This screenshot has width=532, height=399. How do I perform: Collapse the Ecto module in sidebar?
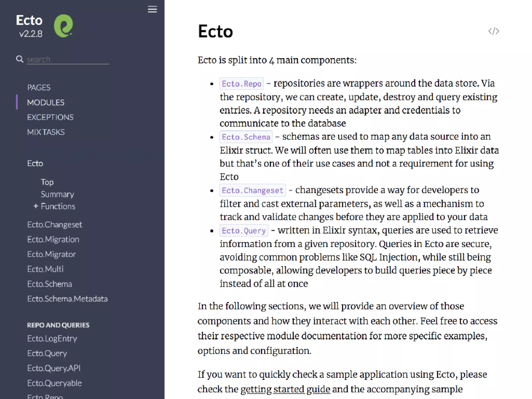(x=35, y=163)
